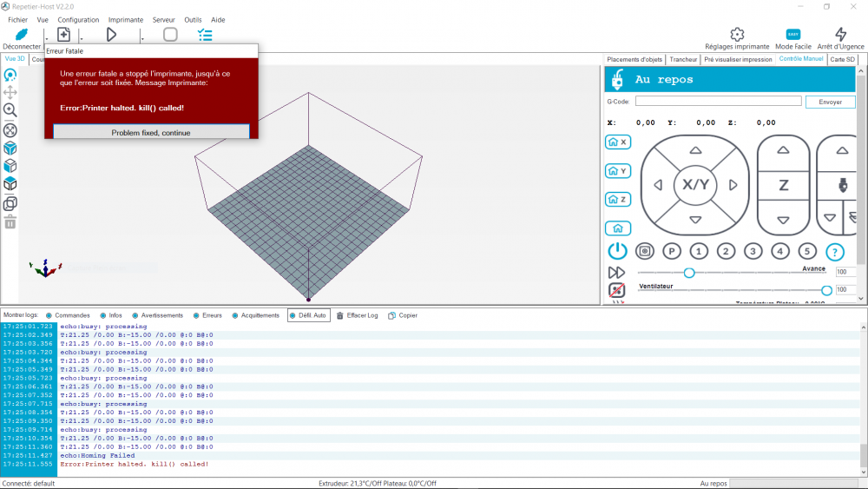Click the Ventilateur slider handle
Screen dimensions: 868x489
tap(826, 290)
